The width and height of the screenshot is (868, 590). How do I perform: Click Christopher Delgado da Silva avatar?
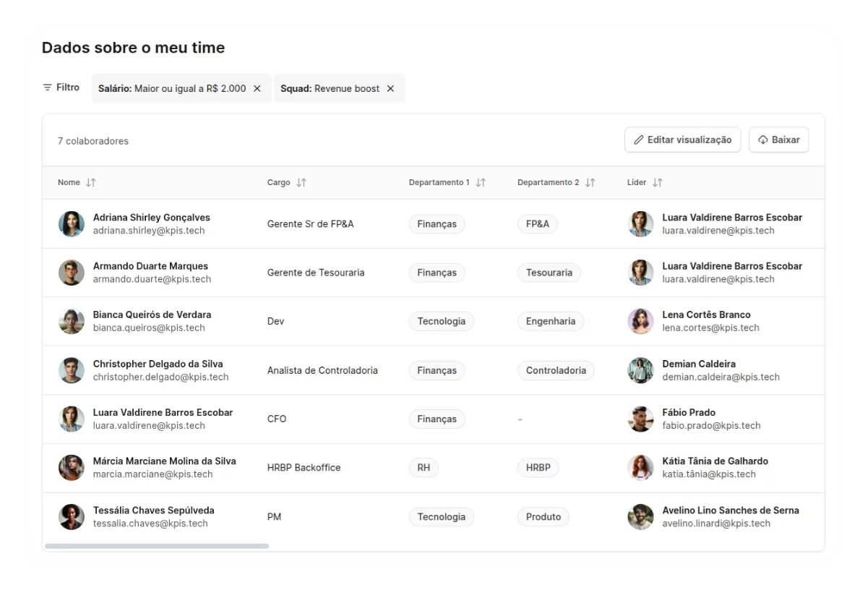pyautogui.click(x=72, y=370)
